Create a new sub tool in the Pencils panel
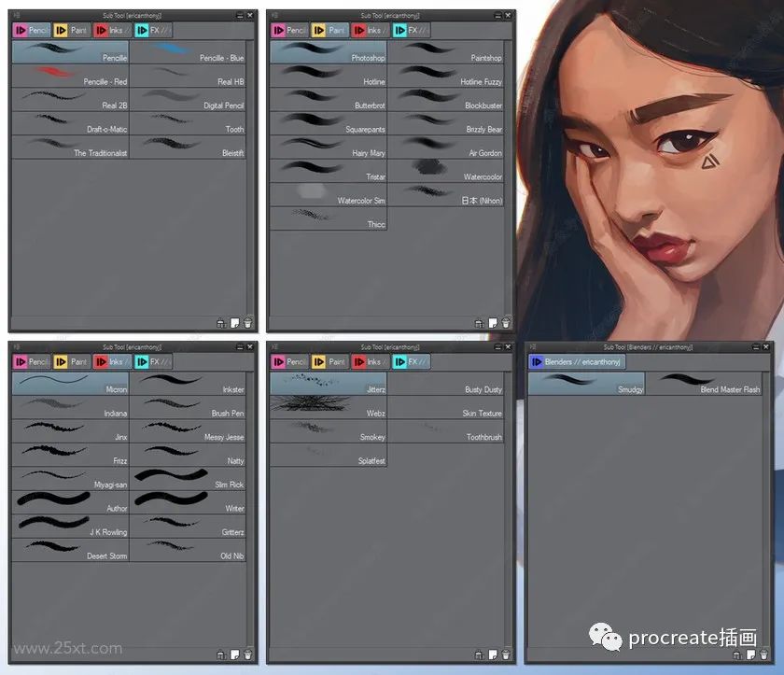This screenshot has height=675, width=784. pos(234,322)
